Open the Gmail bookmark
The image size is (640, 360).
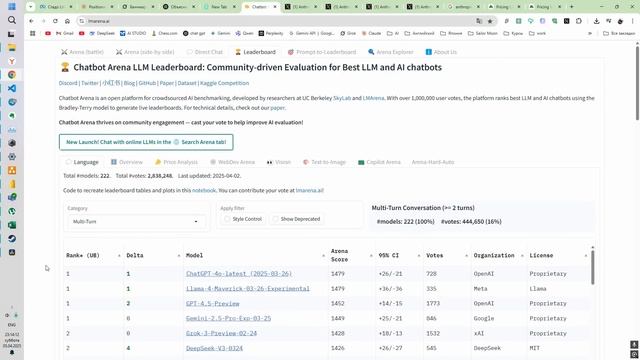coord(65,33)
